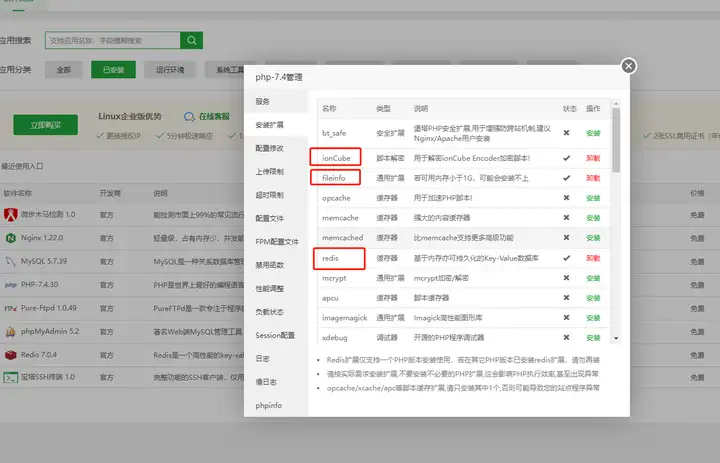Select the 已安装 category filter button
This screenshot has width=720, height=463.
pos(113,70)
